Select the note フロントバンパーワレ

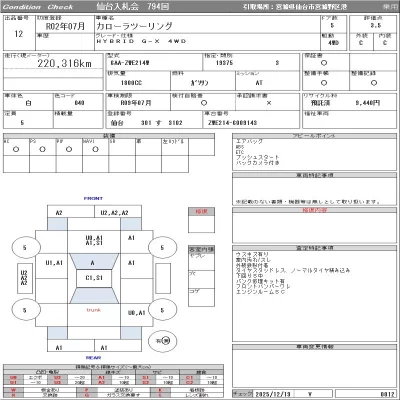click(263, 286)
